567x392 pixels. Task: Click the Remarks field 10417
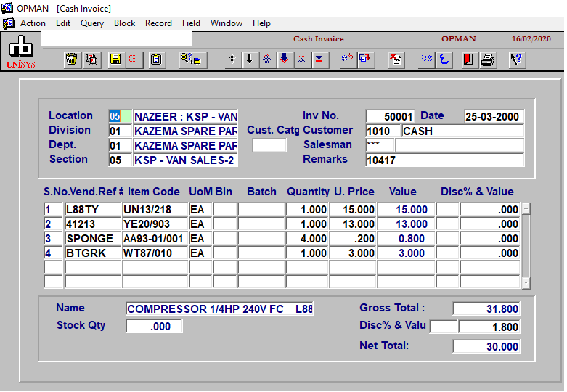click(x=445, y=160)
